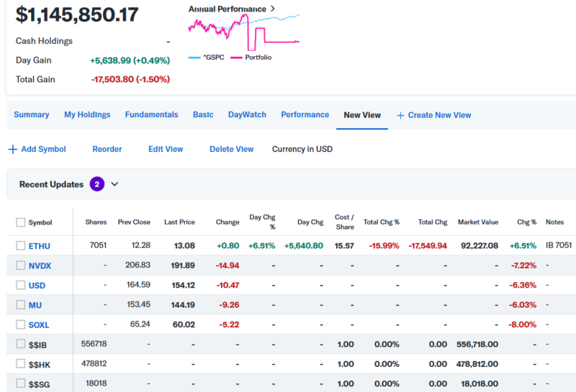Image resolution: width=576 pixels, height=392 pixels.
Task: Select the SOXL row checkbox
Action: [x=20, y=324]
